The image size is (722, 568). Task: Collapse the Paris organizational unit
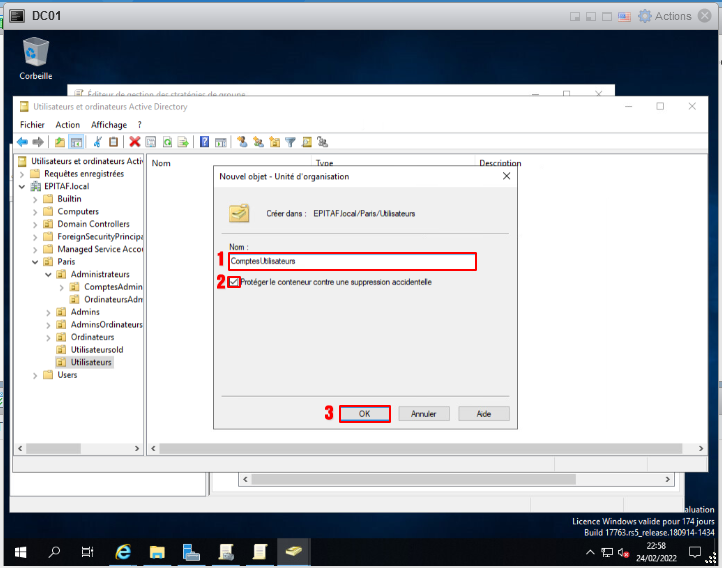click(35, 262)
